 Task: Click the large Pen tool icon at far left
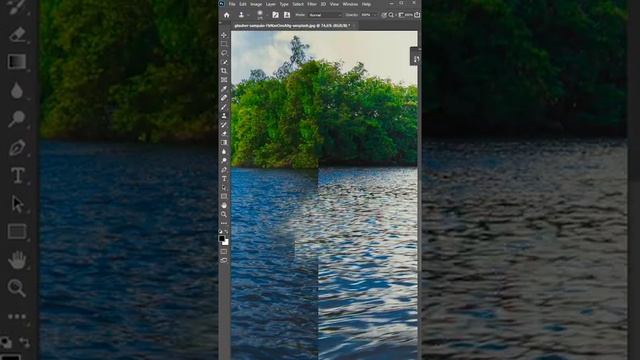click(17, 147)
